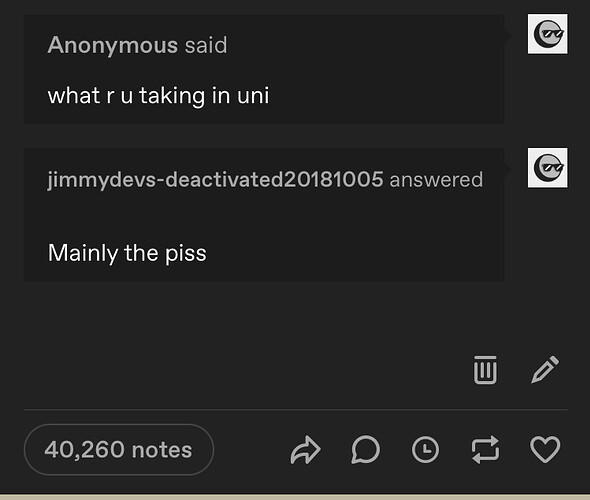Screen dimensions: 590x500
Task: Open the Anonymous asker's sunglasses avatar
Action: click(547, 34)
